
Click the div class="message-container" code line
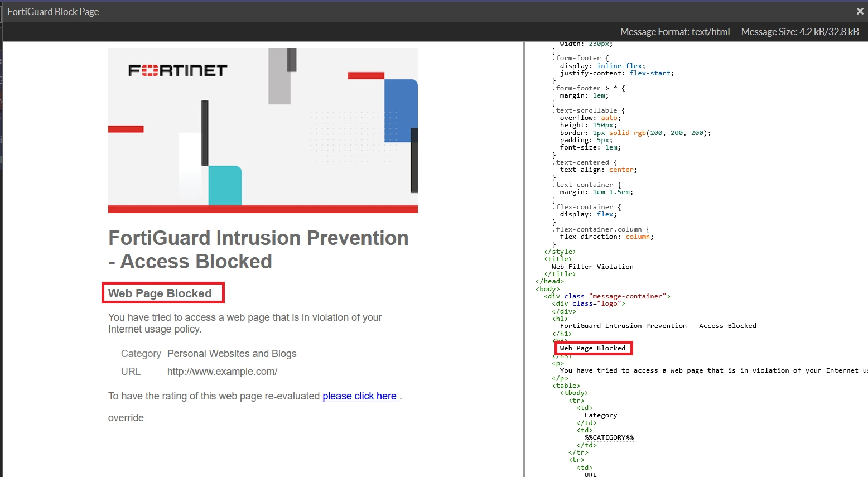(x=607, y=296)
